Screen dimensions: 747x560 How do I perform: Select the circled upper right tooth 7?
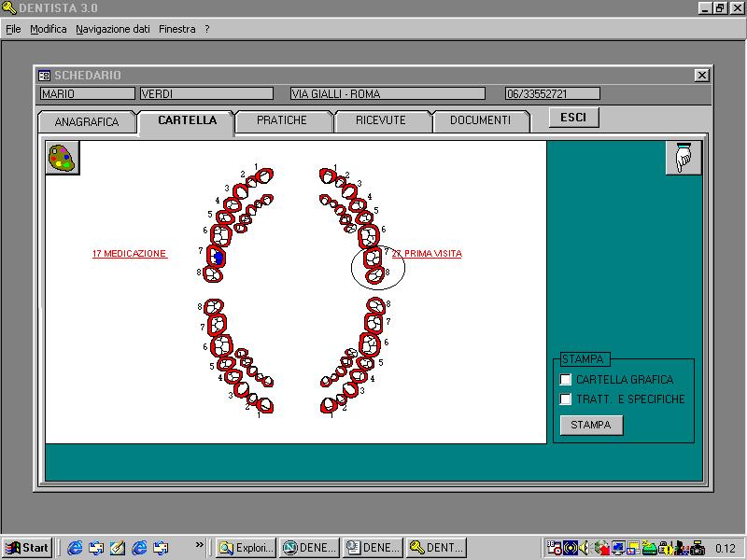[373, 258]
